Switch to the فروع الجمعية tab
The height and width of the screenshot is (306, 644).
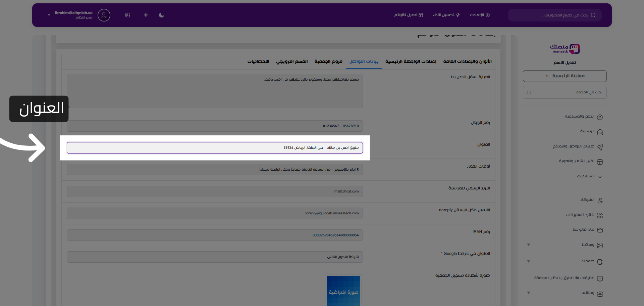coord(328,61)
